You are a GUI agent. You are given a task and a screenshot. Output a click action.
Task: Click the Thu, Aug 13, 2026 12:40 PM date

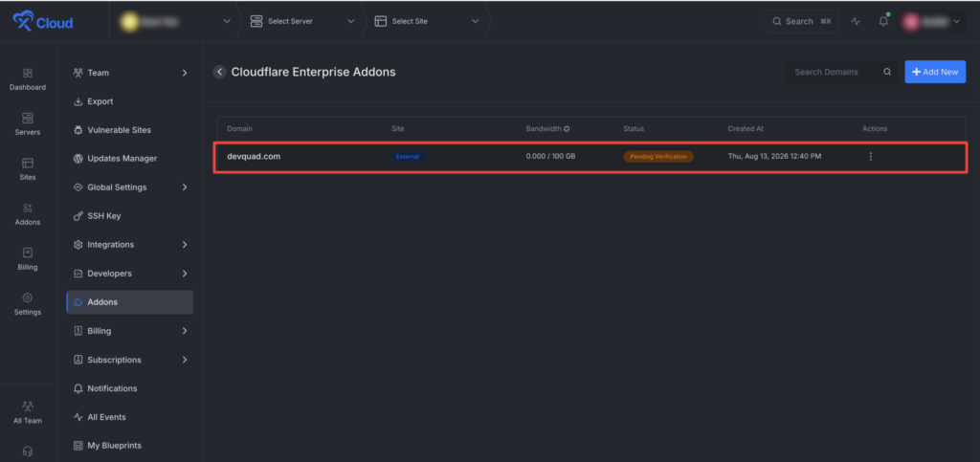click(x=774, y=157)
